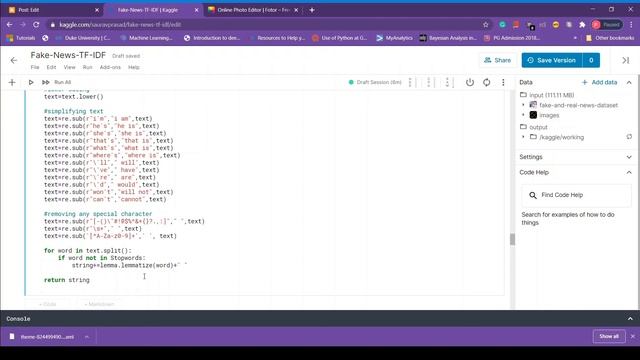Viewport: 640px width, 360px height.
Task: Open the Run menu
Action: pos(87,67)
